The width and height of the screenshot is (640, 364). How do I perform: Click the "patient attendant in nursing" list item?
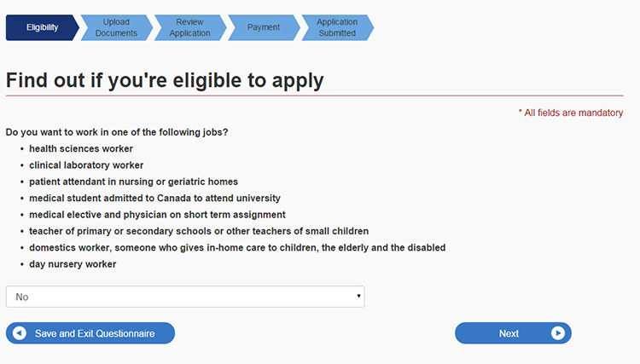click(x=133, y=182)
